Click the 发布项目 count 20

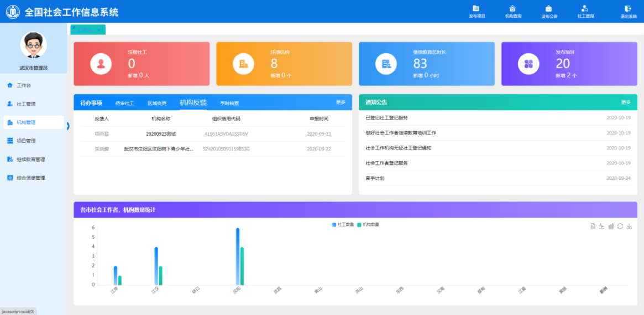(563, 63)
